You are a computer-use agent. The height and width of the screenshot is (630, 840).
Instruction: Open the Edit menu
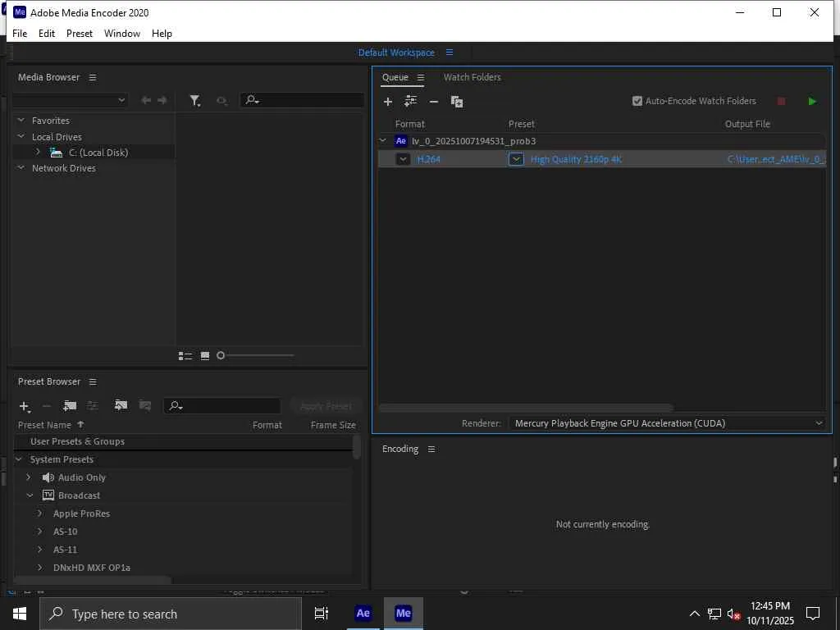47,33
